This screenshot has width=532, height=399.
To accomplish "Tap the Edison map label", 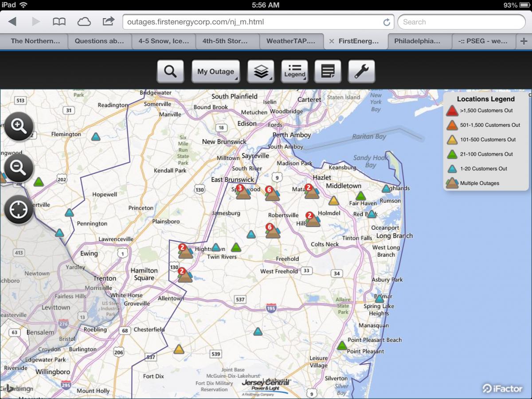I will [247, 124].
